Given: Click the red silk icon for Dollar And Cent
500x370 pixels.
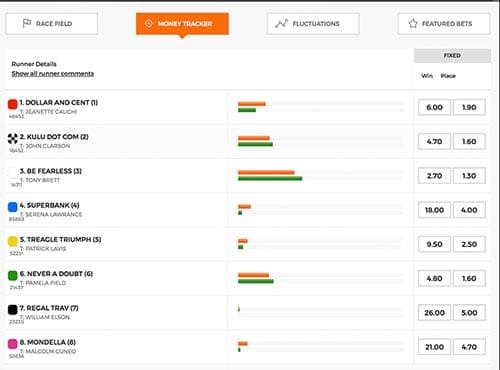Looking at the screenshot, I should pyautogui.click(x=13, y=104).
